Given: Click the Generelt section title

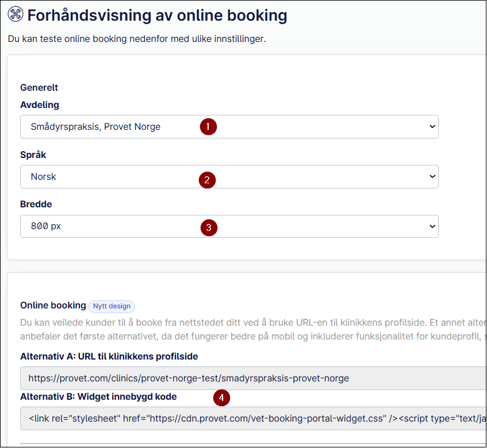Looking at the screenshot, I should click(x=39, y=88).
